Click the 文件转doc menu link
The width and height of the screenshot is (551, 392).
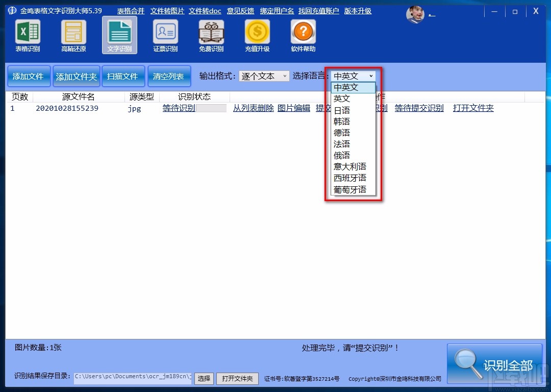205,10
